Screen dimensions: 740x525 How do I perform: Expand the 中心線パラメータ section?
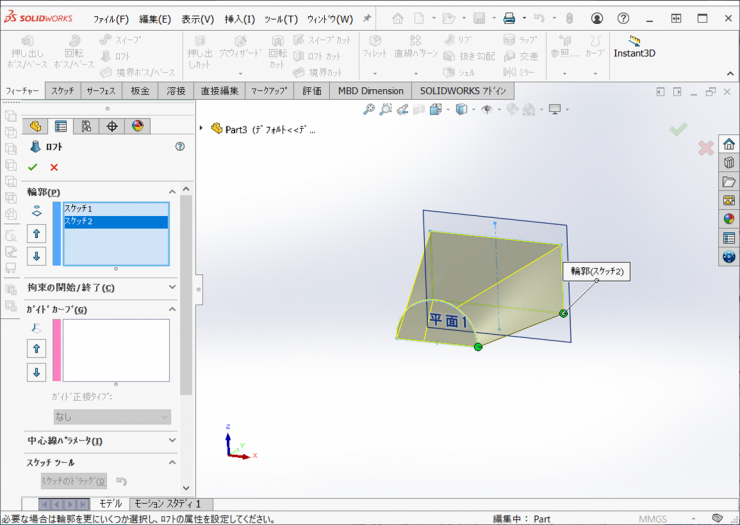pyautogui.click(x=172, y=440)
